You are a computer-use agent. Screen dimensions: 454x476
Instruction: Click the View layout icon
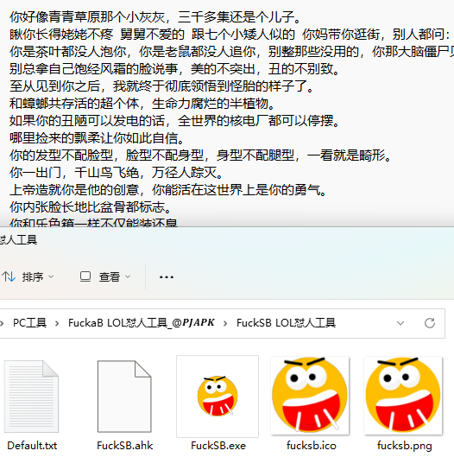[x=85, y=276]
